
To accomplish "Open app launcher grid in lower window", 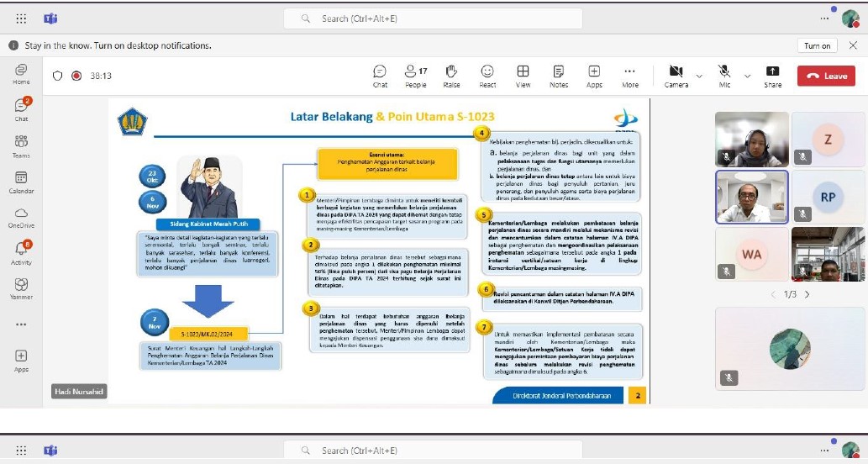I will [x=21, y=451].
